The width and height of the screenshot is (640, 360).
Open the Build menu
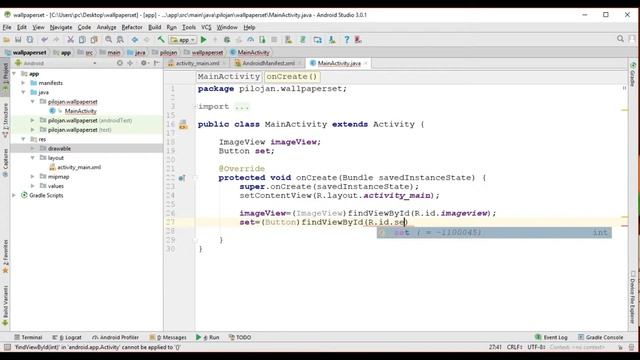pos(154,27)
